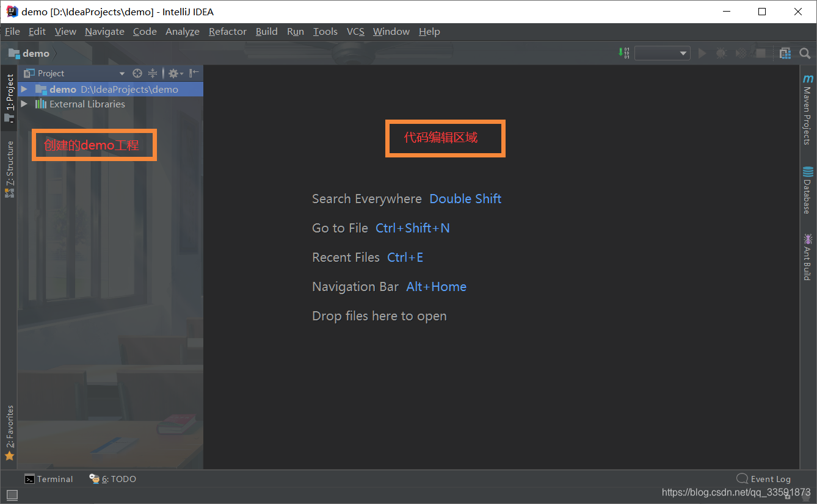The height and width of the screenshot is (504, 817).
Task: Open the Event Log
Action: click(764, 479)
